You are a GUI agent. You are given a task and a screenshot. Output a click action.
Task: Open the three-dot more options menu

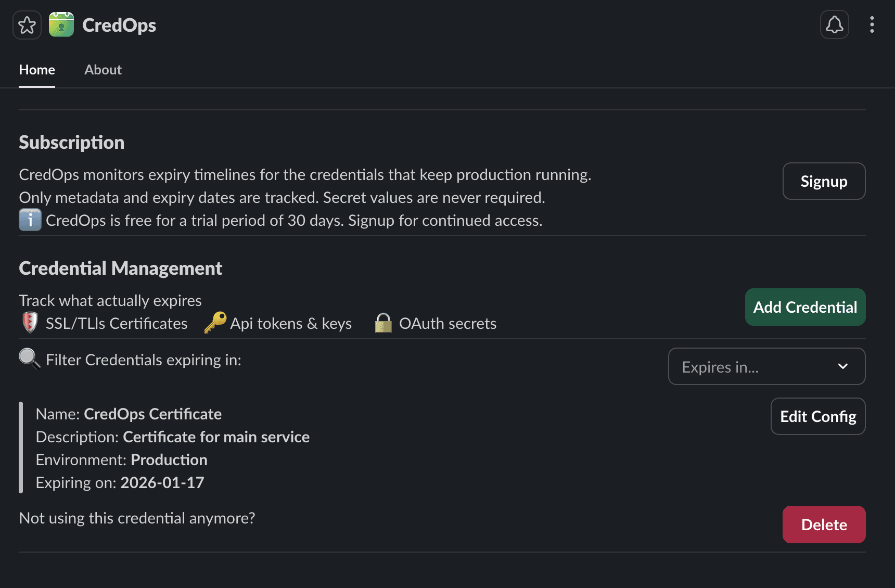coord(872,25)
